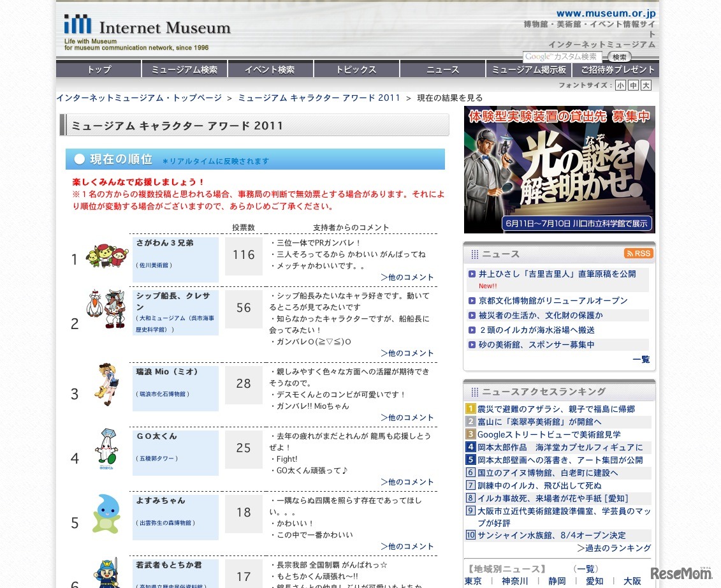
Task: Click the RSS feed badge
Action: point(639,254)
